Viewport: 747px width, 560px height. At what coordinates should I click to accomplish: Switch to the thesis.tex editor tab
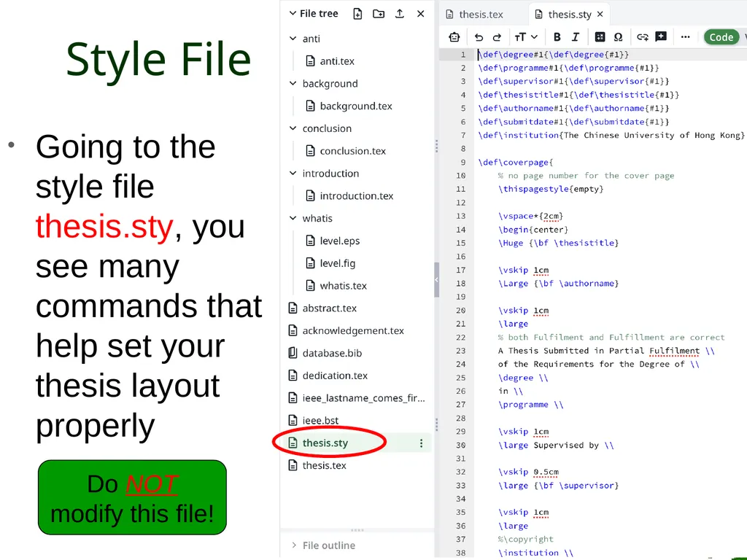pos(481,15)
